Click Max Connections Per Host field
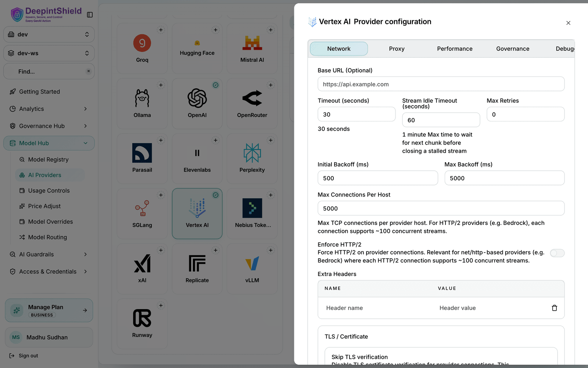The width and height of the screenshot is (588, 368). [441, 208]
